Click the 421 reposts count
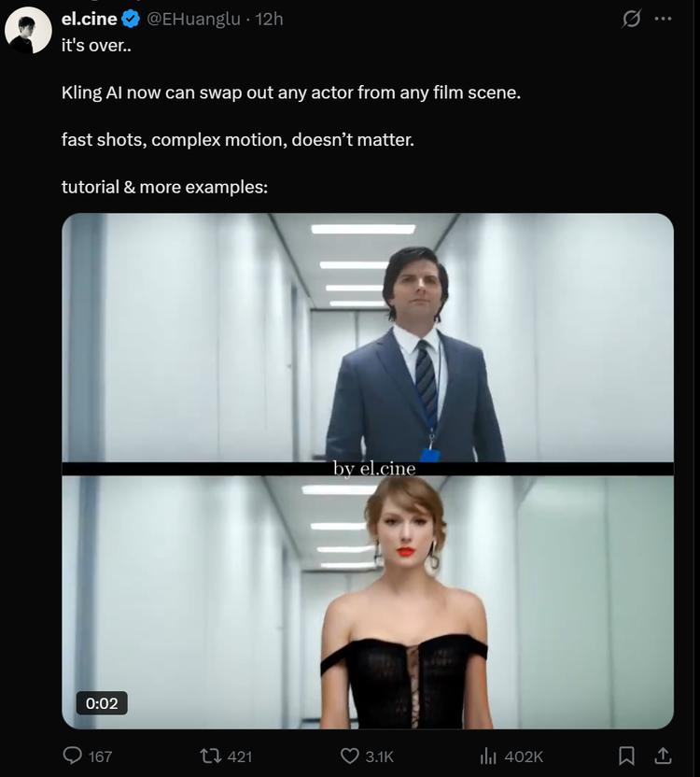Viewport: 700px width, 777px height. point(239,756)
